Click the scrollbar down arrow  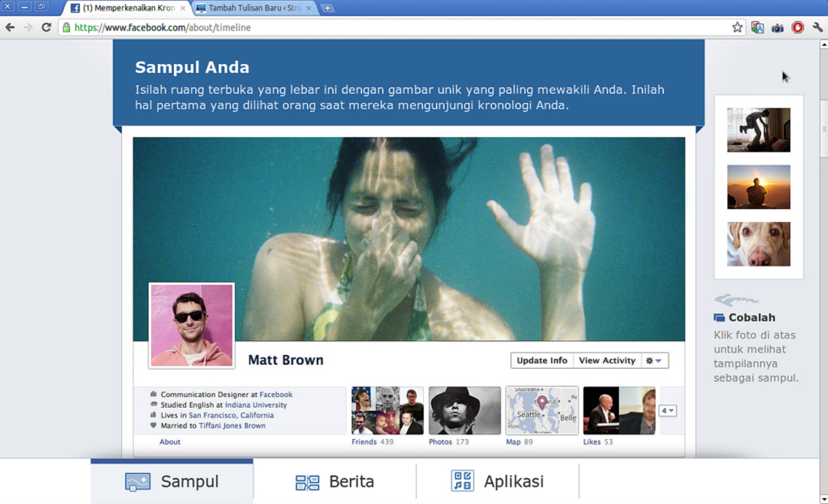point(824,499)
